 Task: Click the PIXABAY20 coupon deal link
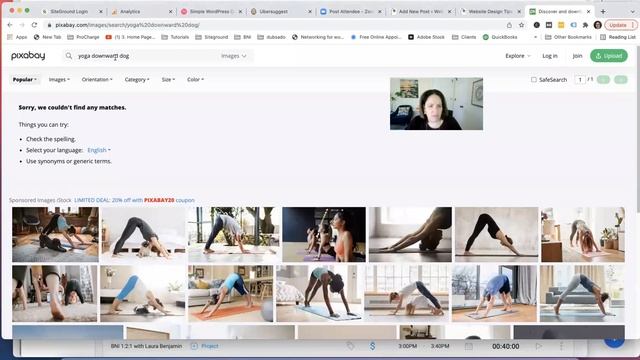(134, 200)
